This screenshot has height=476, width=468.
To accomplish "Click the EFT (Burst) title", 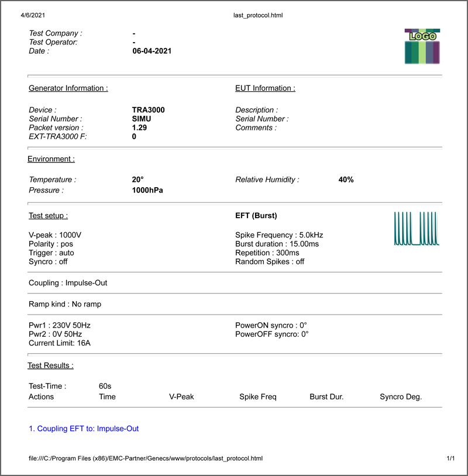I will [256, 216].
